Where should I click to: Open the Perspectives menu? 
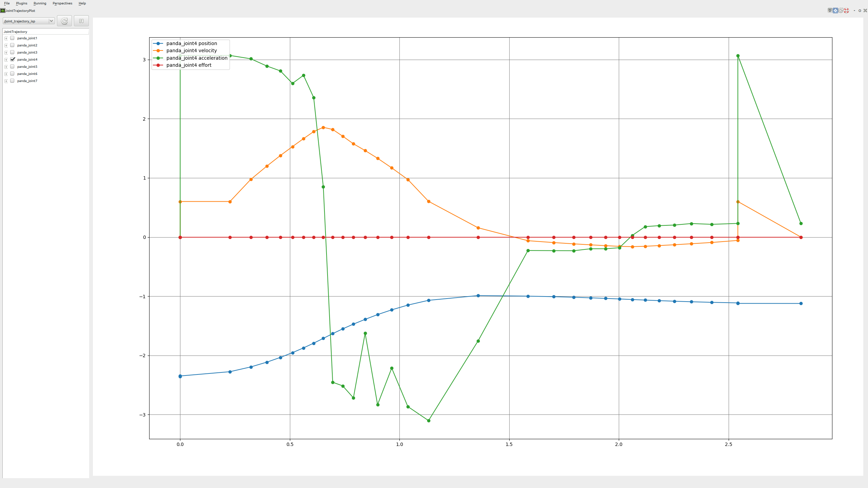62,3
